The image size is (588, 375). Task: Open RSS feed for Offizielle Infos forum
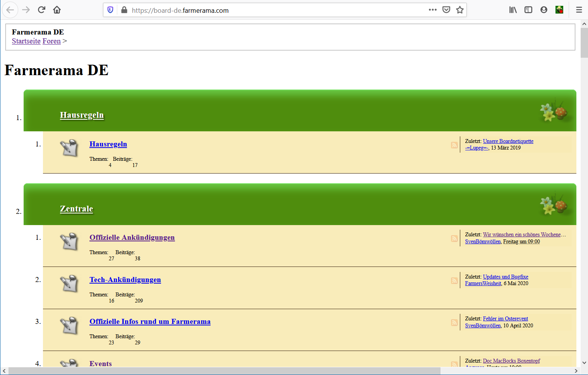[x=454, y=322]
